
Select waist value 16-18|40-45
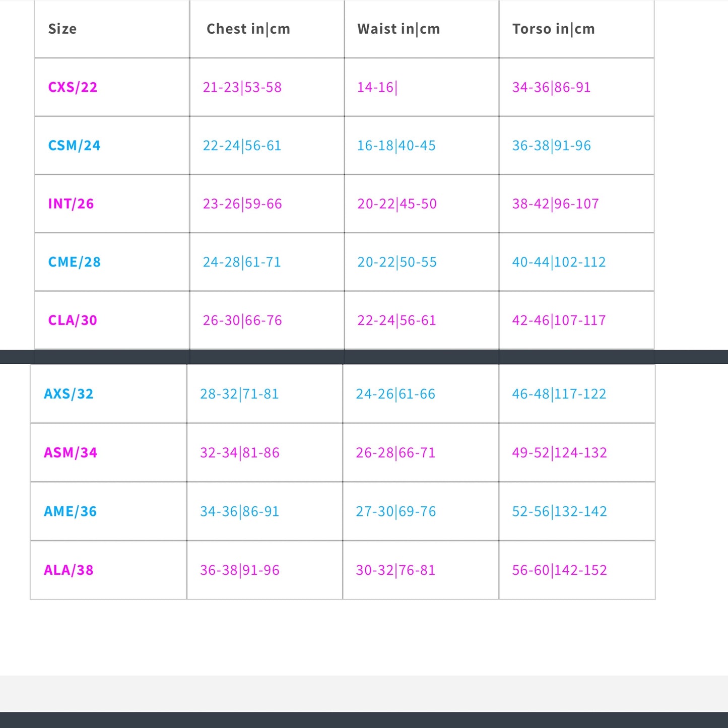(x=396, y=146)
